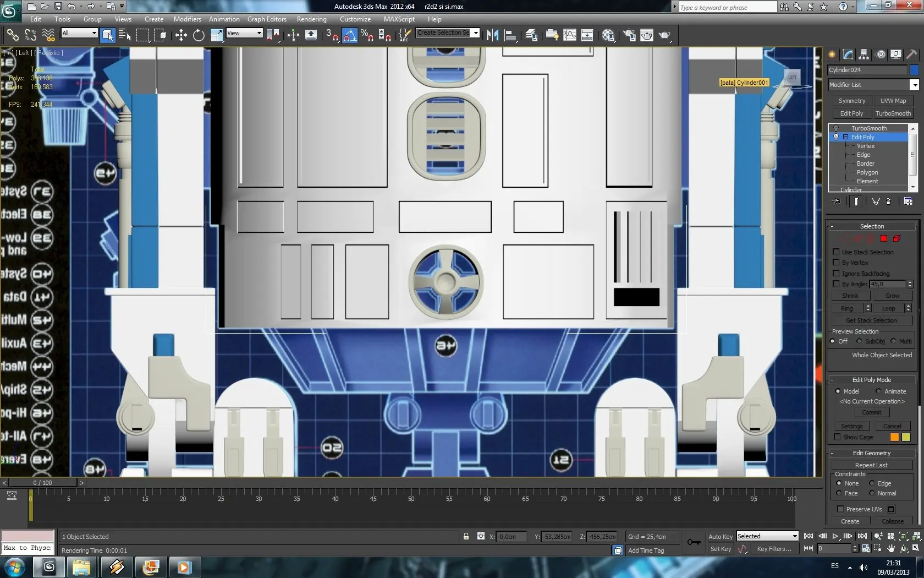Click the UVW Map modifier button
Screen dimensions: 924x578
click(x=893, y=101)
